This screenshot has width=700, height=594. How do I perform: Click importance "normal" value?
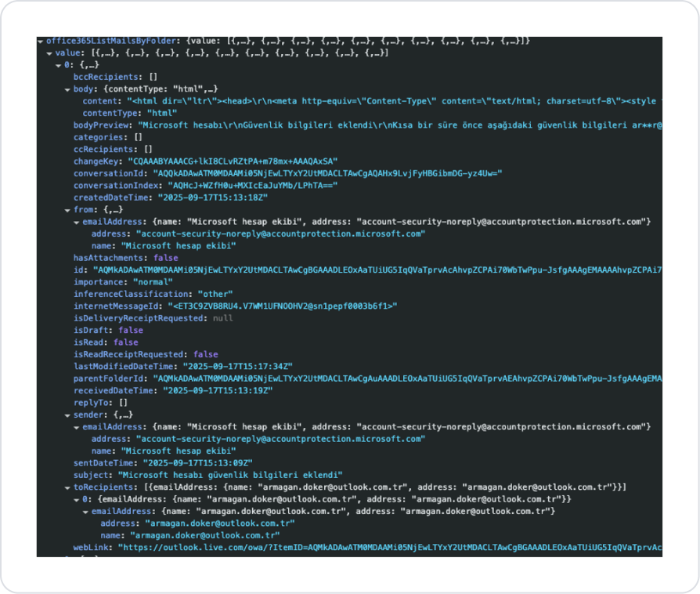[153, 282]
